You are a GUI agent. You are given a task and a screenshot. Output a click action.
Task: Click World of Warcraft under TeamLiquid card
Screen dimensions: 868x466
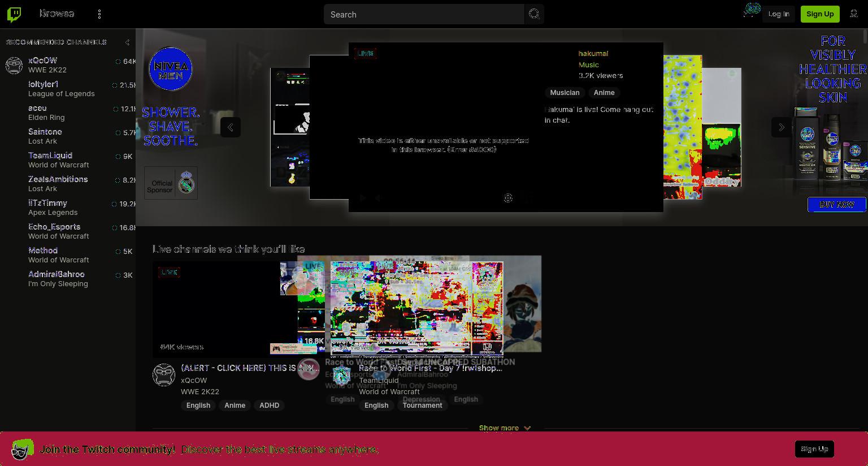(x=389, y=391)
